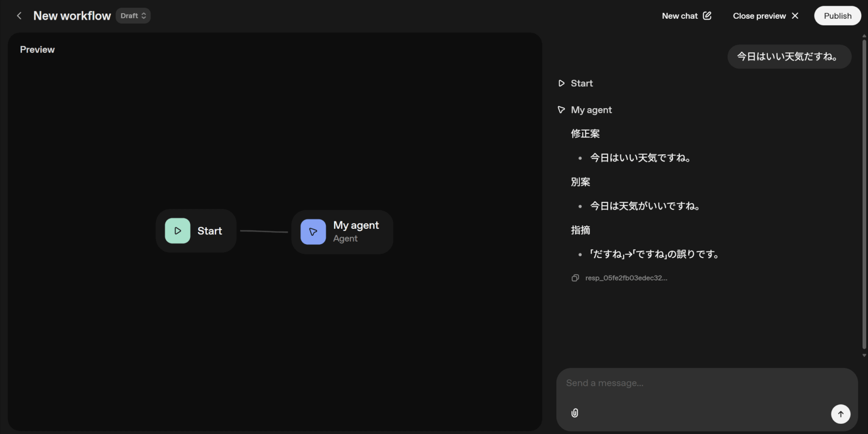Expand the My agent step in trace
The height and width of the screenshot is (434, 868).
click(x=591, y=110)
